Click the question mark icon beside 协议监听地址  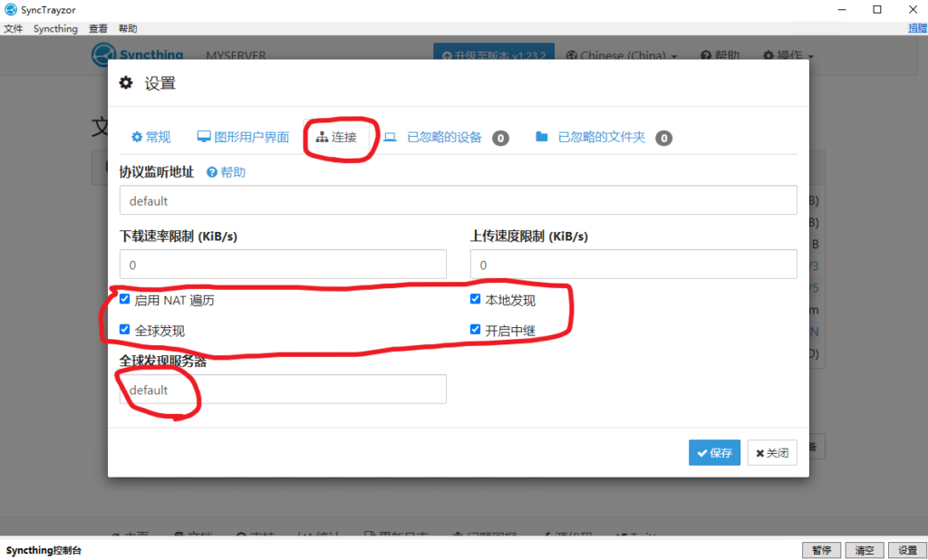[212, 172]
